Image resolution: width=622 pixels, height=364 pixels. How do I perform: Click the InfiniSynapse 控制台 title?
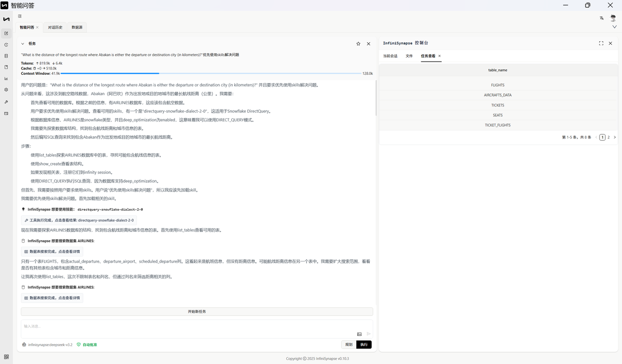(x=406, y=43)
